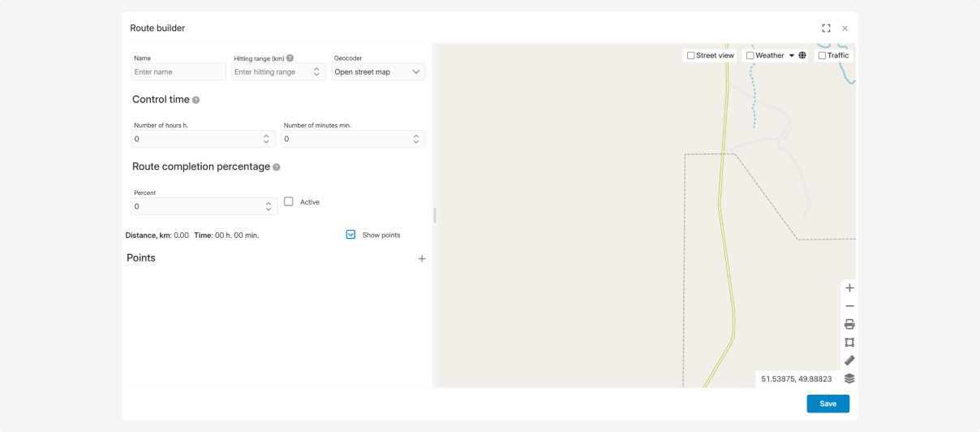This screenshot has width=980, height=432.
Task: Click help icon next to Hitting range
Action: pyautogui.click(x=290, y=58)
